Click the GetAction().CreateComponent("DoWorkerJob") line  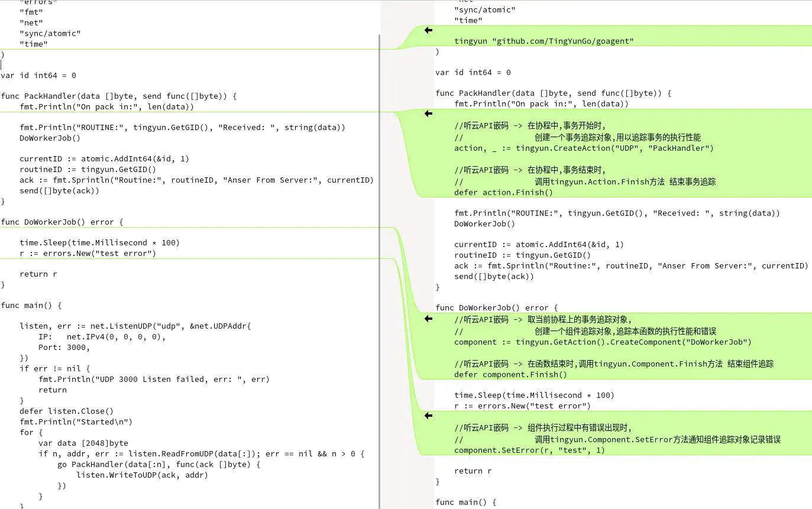(x=602, y=342)
